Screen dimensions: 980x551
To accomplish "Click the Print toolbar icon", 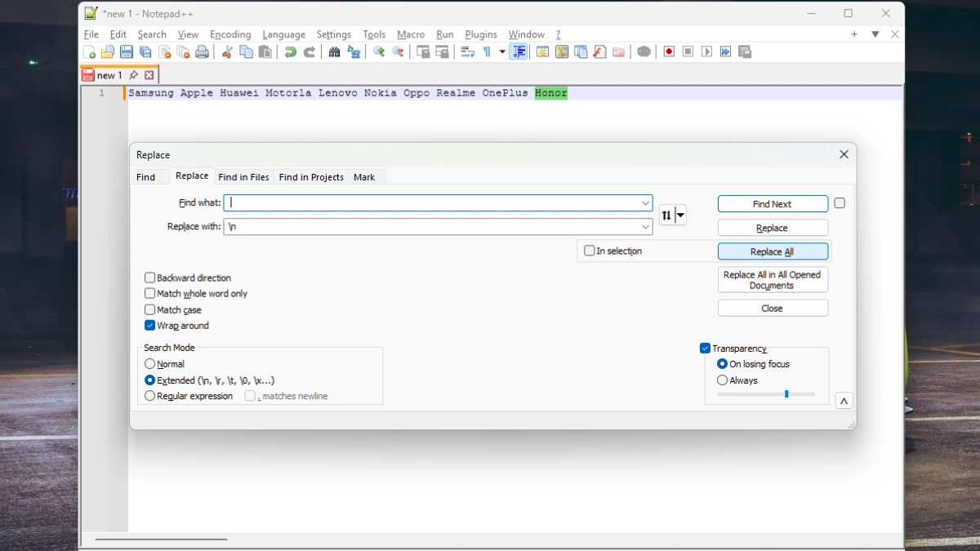I will click(203, 51).
